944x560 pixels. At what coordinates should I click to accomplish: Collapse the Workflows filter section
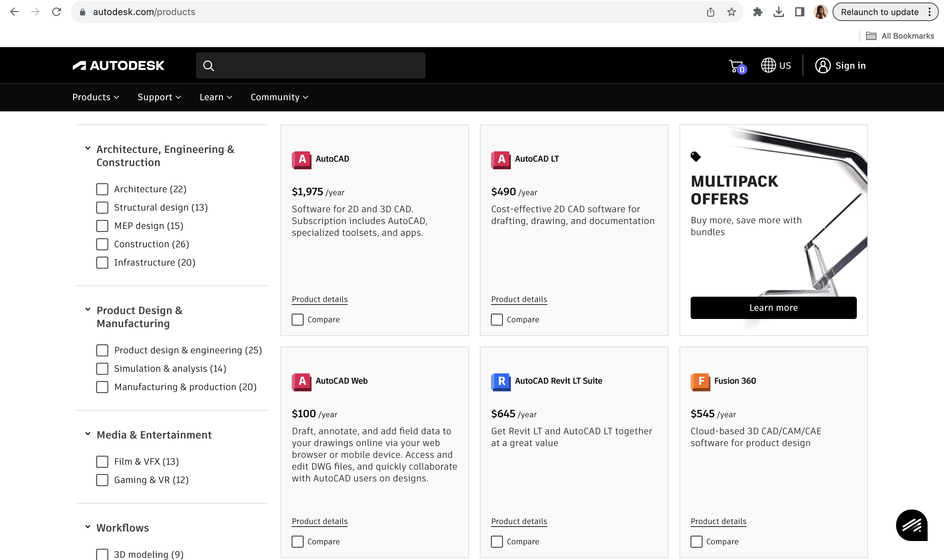[x=88, y=527]
